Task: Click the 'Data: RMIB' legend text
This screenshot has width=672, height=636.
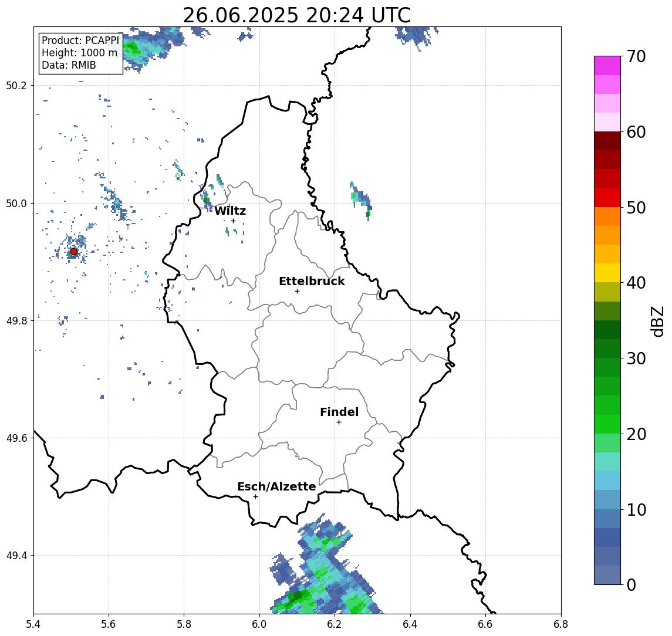Action: [69, 66]
